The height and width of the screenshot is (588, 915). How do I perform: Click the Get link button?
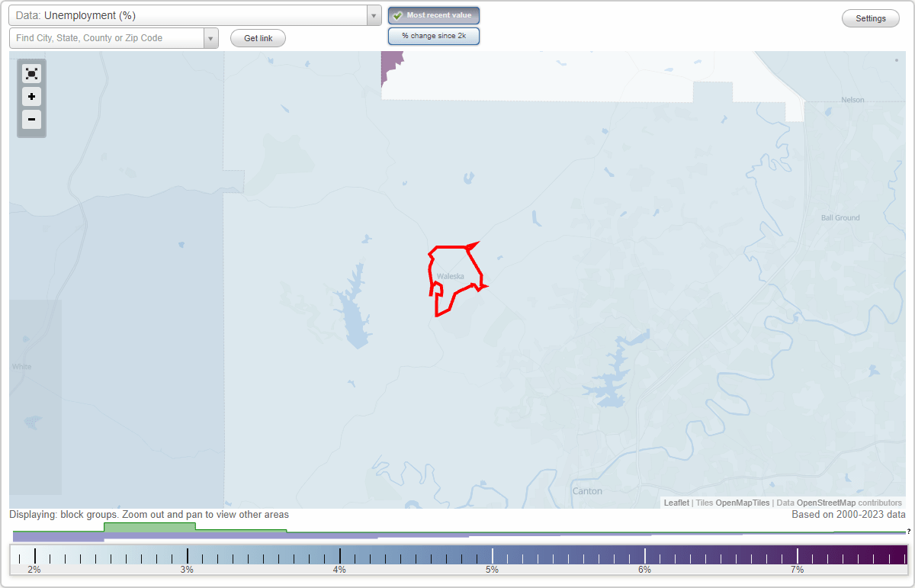258,38
